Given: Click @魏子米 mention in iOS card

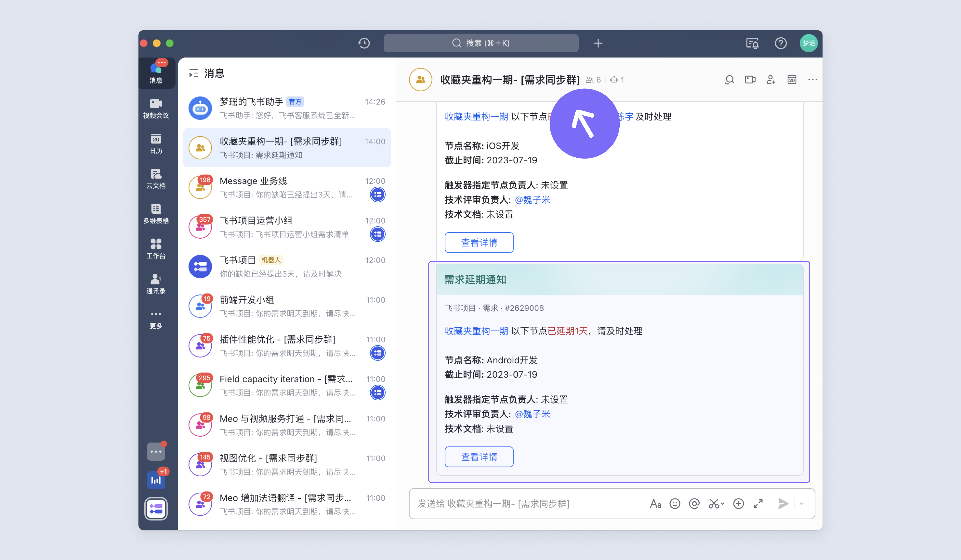Looking at the screenshot, I should [x=532, y=200].
